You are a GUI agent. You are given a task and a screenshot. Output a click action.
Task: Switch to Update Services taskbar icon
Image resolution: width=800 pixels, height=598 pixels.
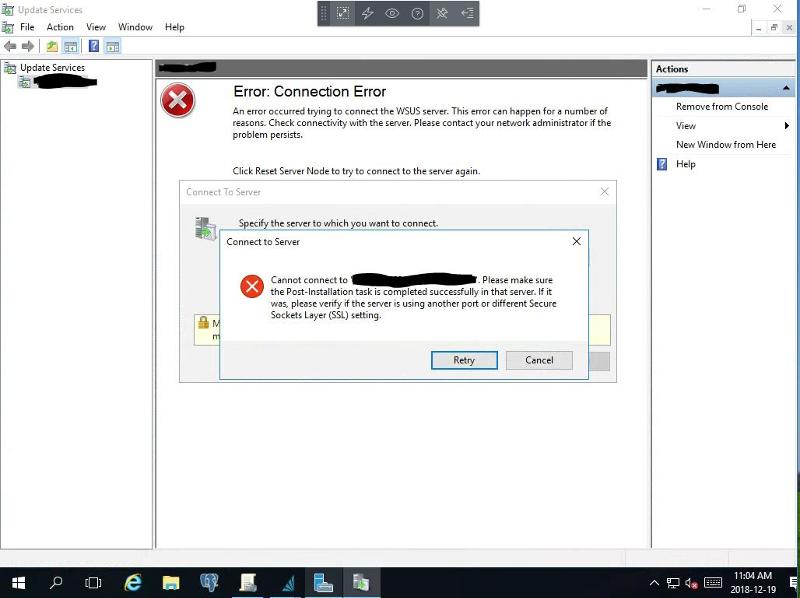(x=361, y=583)
